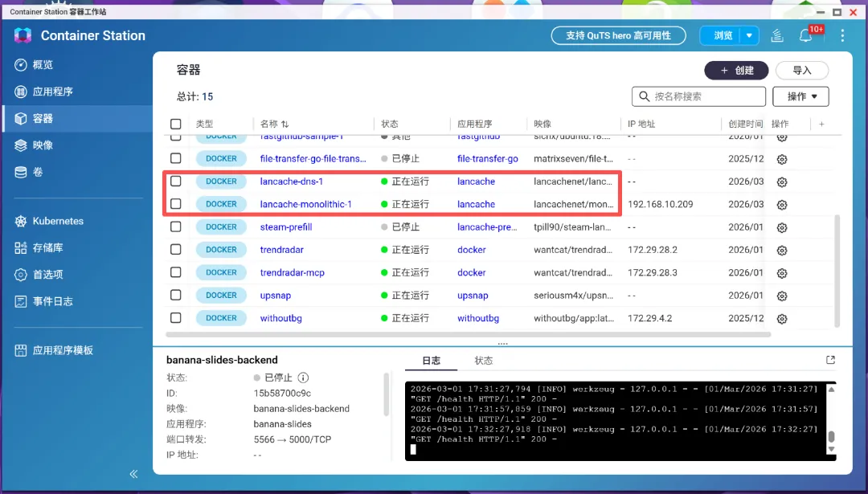Check the upsnap checkbox
This screenshot has height=494, width=868.
175,295
